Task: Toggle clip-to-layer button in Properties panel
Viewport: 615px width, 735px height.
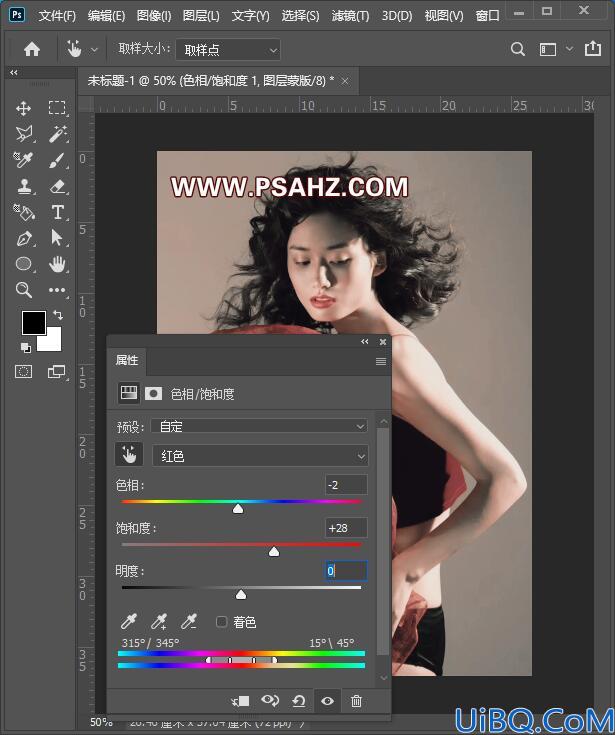Action: pyautogui.click(x=240, y=701)
